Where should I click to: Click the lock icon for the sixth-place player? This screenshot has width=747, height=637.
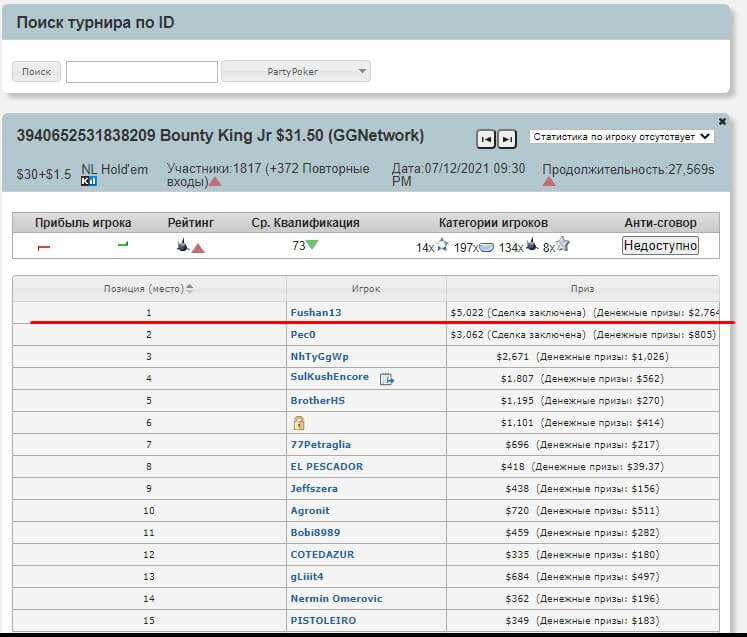click(x=298, y=423)
